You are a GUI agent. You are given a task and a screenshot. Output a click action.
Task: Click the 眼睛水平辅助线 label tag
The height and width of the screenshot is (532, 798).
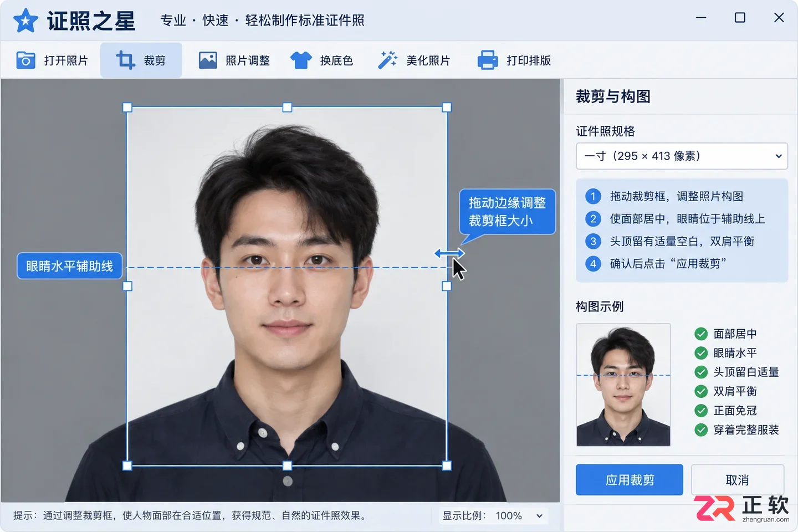[69, 266]
